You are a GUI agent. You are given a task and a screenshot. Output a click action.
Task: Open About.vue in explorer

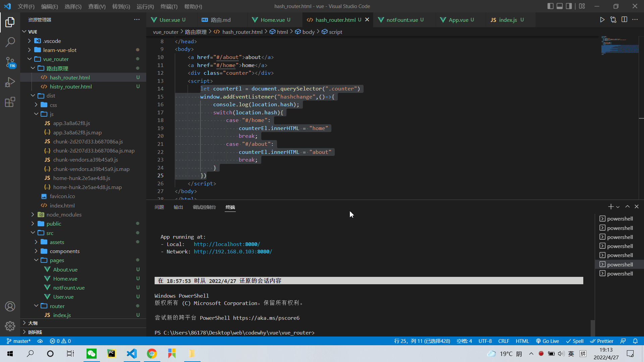83,269
